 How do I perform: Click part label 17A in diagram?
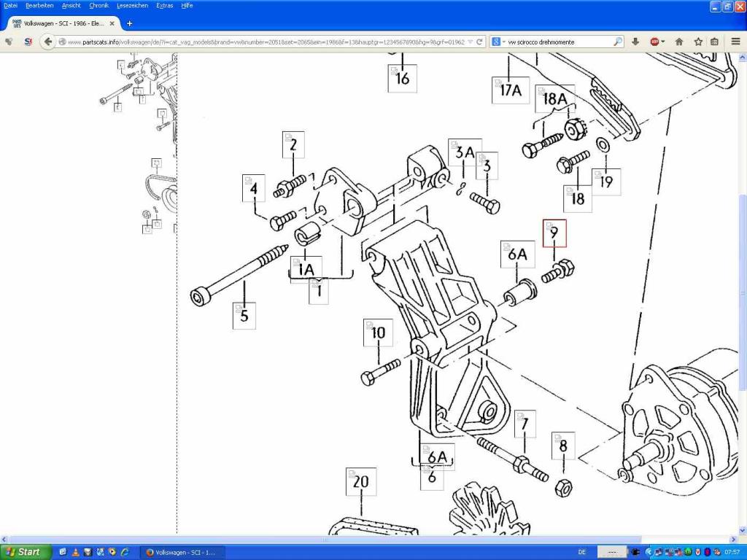(x=510, y=90)
